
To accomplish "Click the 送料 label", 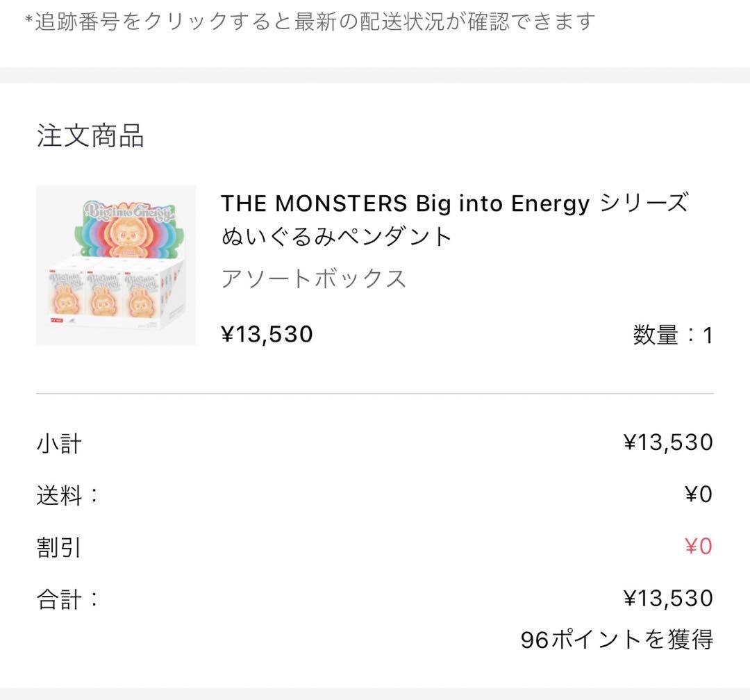I will point(67,495).
